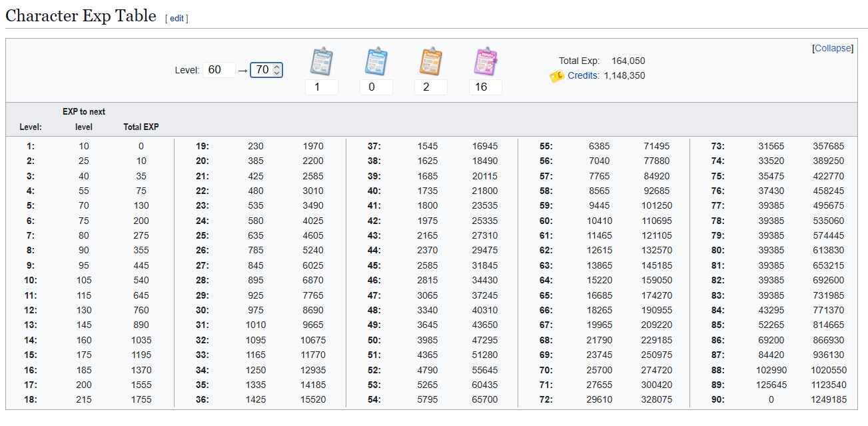868x426 pixels.
Task: Click the total EXP value 8690
Action: 313,310
